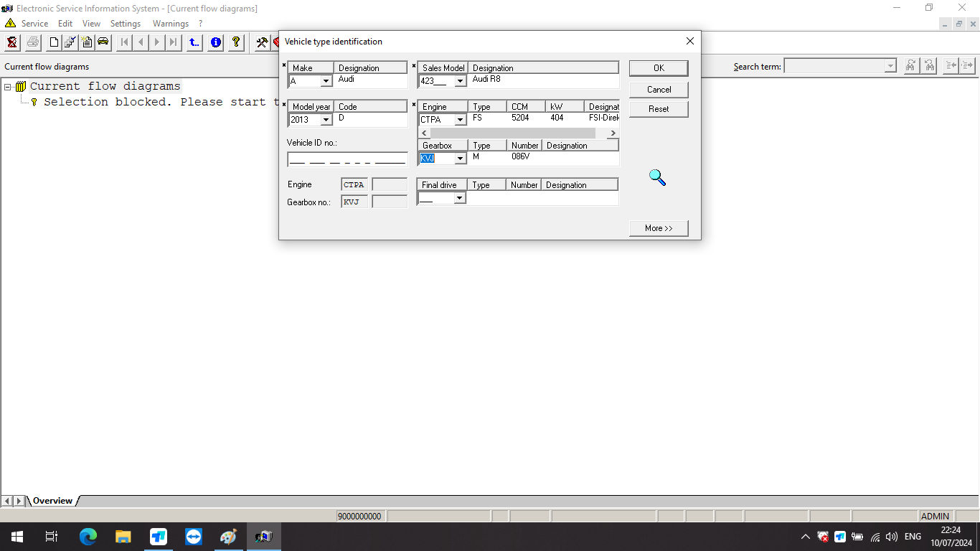Image resolution: width=980 pixels, height=551 pixels.
Task: Click the engine table horizontal scrollbar right arrow
Action: point(613,133)
